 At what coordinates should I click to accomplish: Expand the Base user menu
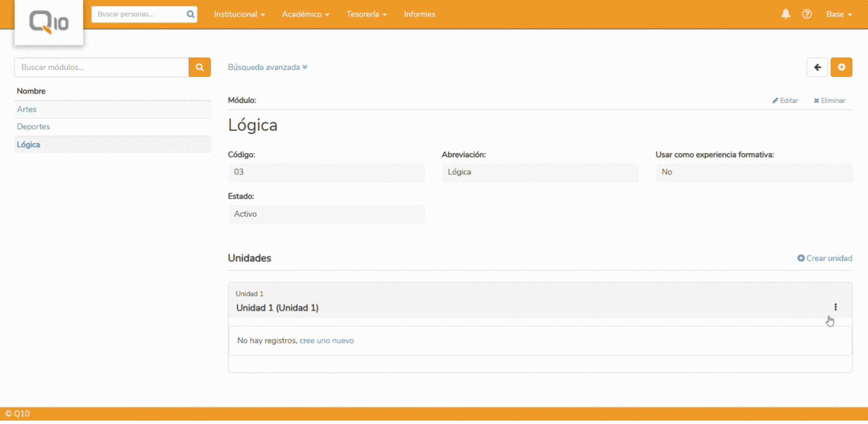838,14
